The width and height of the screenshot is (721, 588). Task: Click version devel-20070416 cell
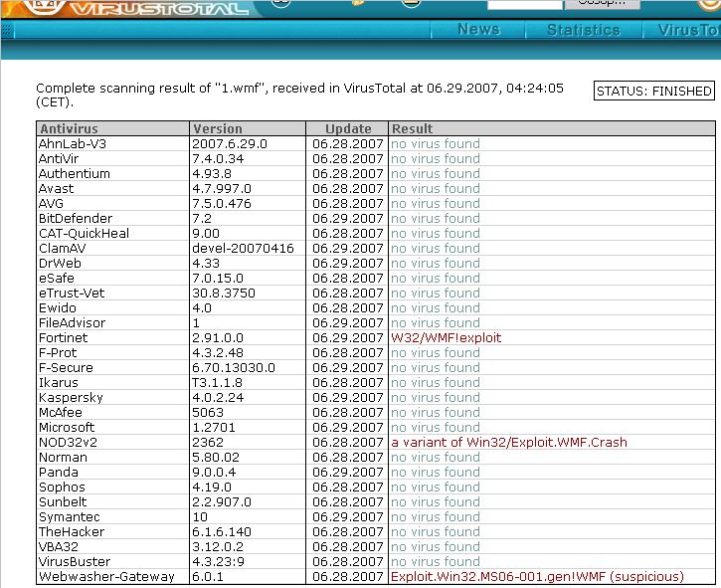[x=243, y=248]
